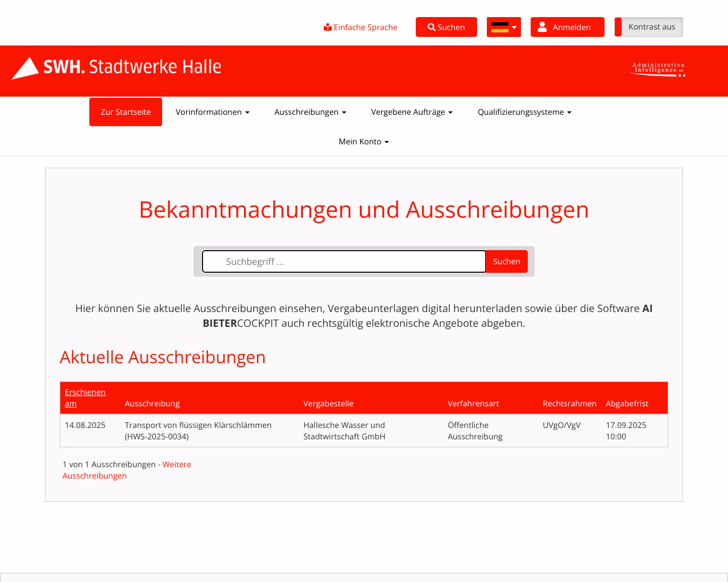Click the SWH Stadtwerke Halle logo
Image resolution: width=728 pixels, height=582 pixels.
115,68
